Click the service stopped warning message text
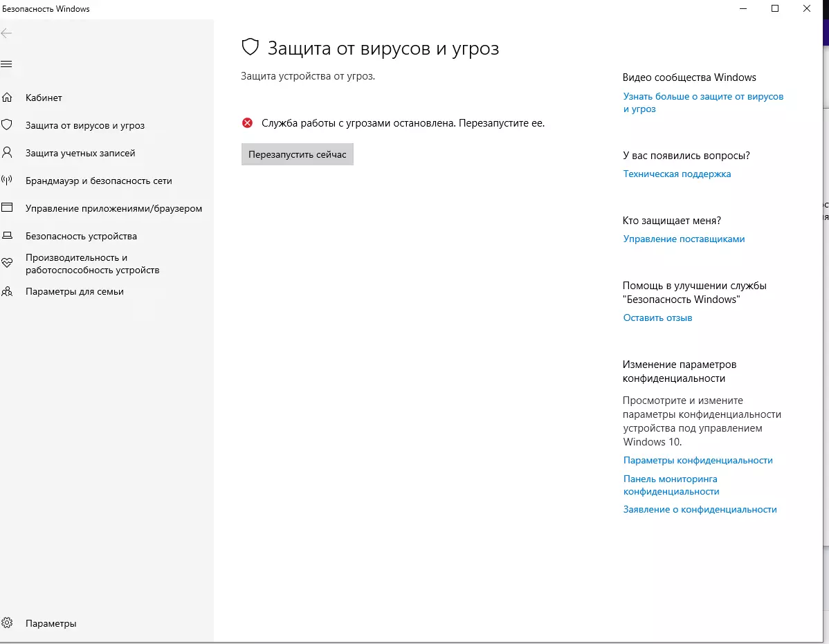 pos(403,123)
